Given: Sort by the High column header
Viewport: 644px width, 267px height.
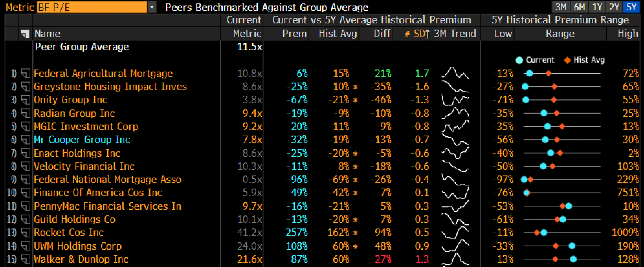Looking at the screenshot, I should point(628,34).
